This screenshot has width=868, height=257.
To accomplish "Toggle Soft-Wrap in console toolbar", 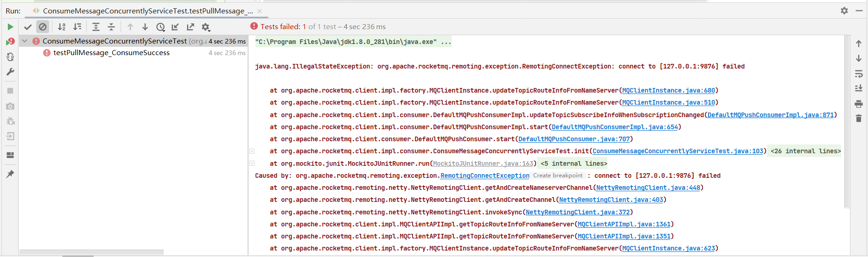I will 859,74.
